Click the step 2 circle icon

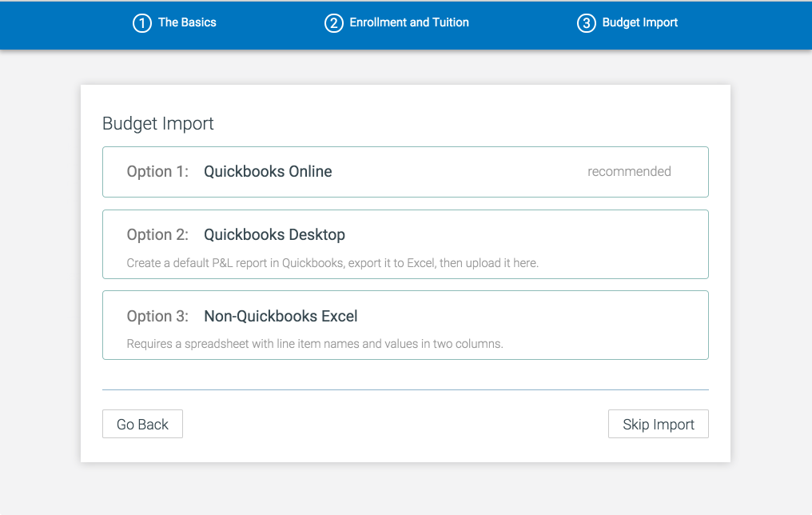click(333, 23)
